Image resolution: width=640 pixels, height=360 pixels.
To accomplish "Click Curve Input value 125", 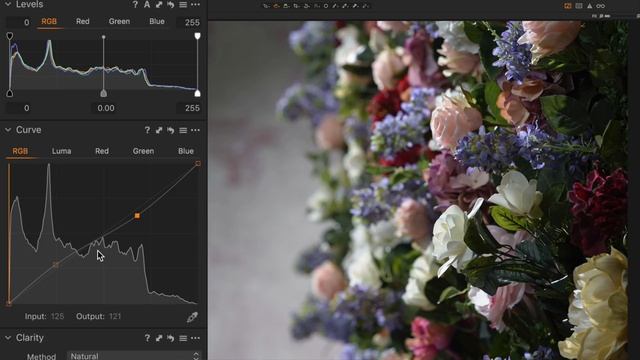I will pos(58,316).
